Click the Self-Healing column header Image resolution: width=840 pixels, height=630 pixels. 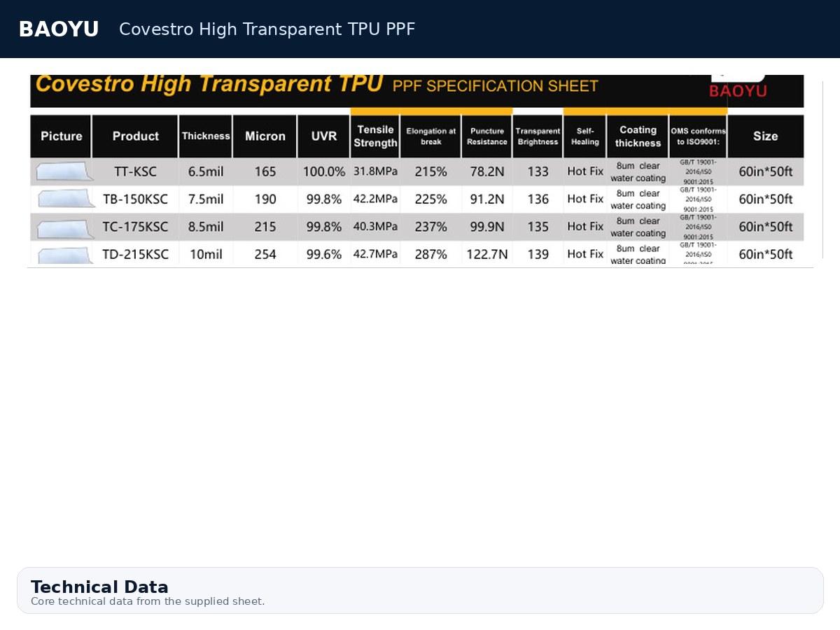(584, 136)
